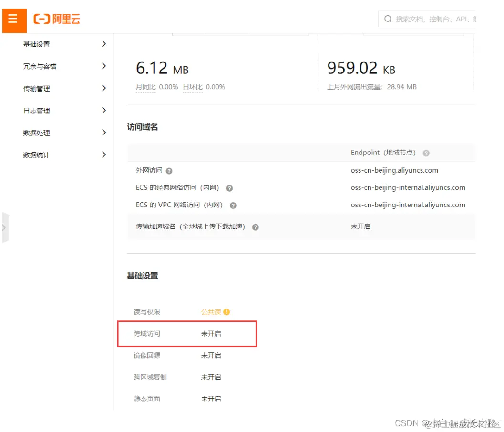Image resolution: width=504 pixels, height=432 pixels.
Task: Open the orange hamburger menu
Action: point(14,21)
